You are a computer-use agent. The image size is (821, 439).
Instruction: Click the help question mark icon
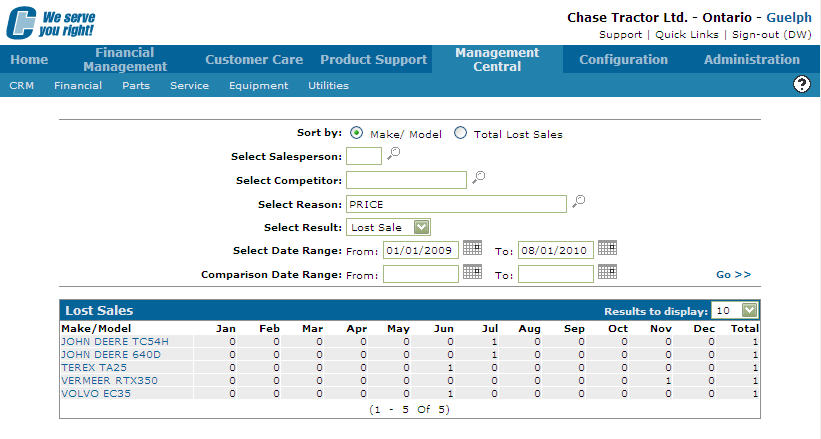pos(802,84)
